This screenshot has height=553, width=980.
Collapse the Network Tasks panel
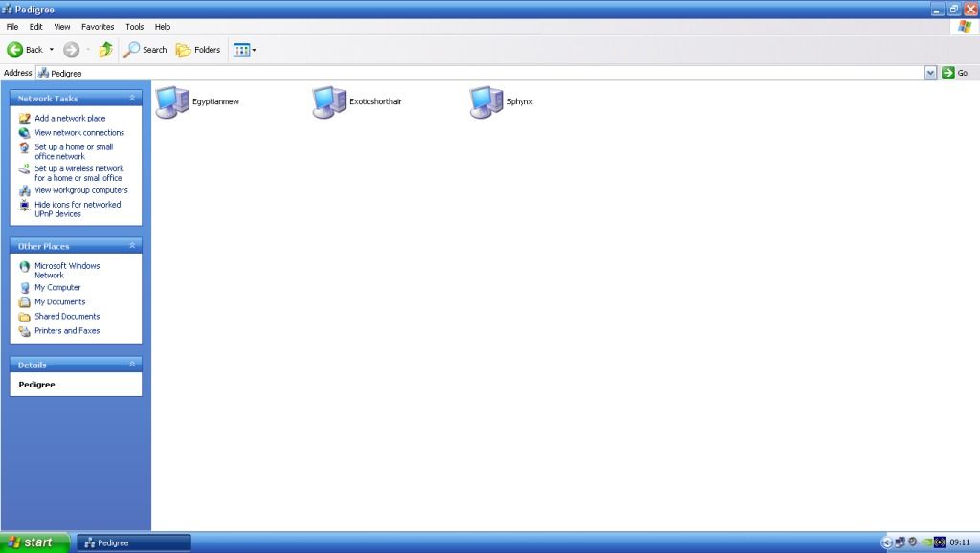pyautogui.click(x=132, y=99)
